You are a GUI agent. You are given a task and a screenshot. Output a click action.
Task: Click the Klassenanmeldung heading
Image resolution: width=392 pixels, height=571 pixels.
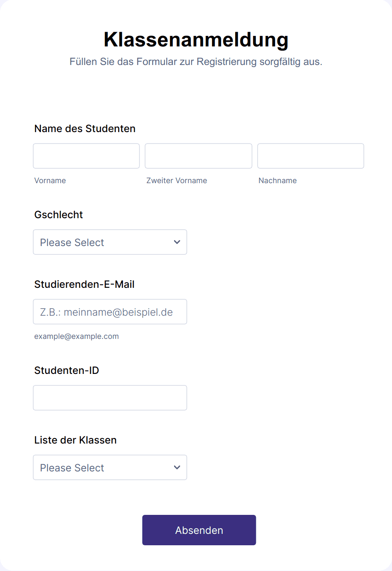tap(196, 40)
